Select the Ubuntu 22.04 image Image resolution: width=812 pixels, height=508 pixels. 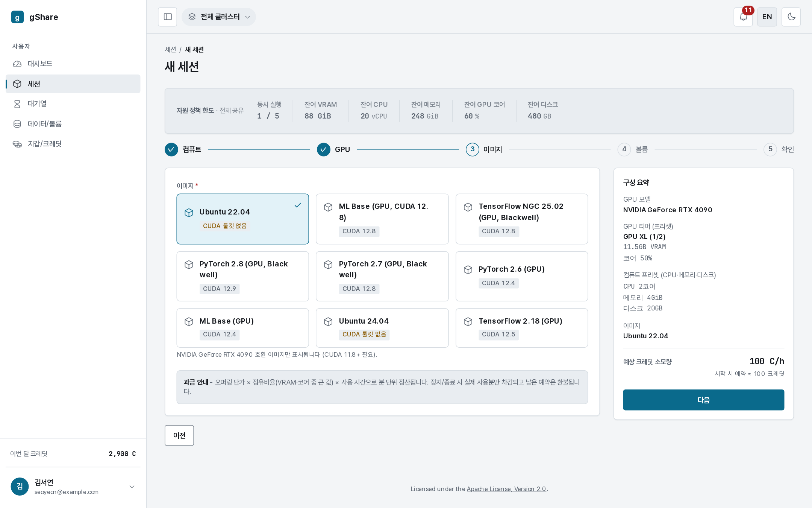click(x=243, y=219)
